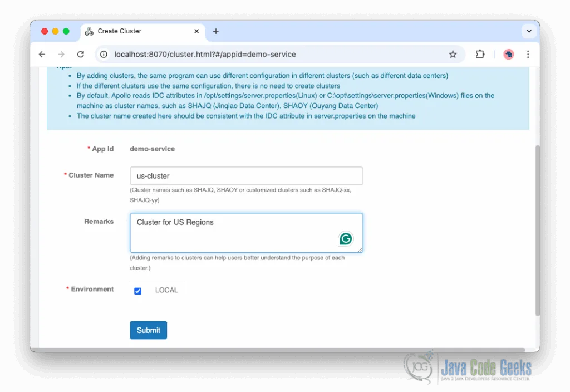Click the yellow minimize window button
The height and width of the screenshot is (392, 570).
point(55,31)
